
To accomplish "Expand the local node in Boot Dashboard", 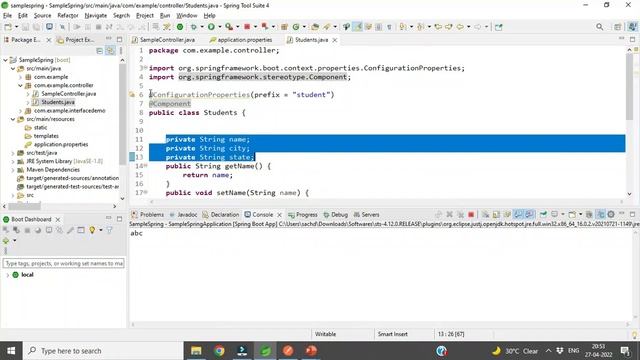I will [x=7, y=275].
